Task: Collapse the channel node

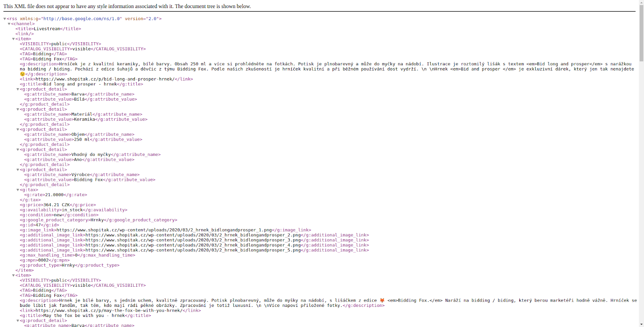Action: point(9,24)
